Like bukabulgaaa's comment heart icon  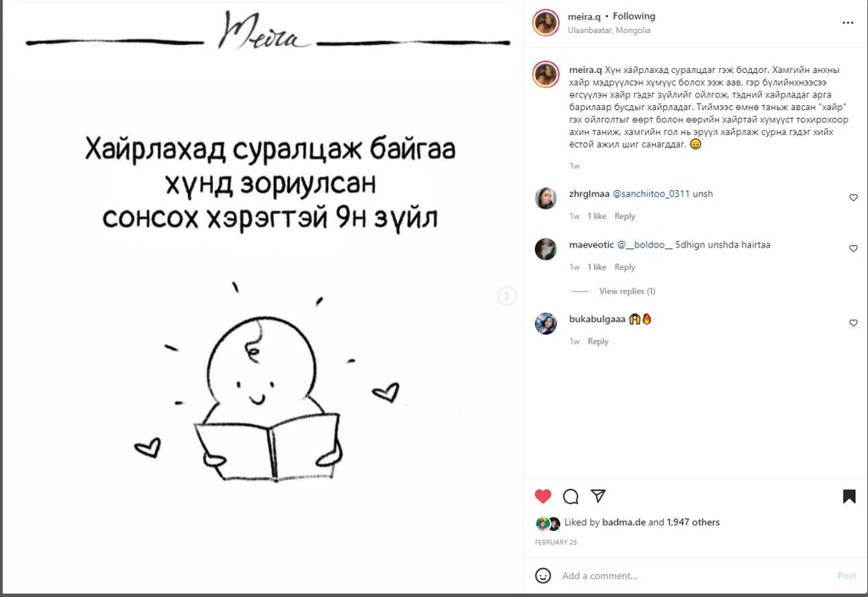853,323
